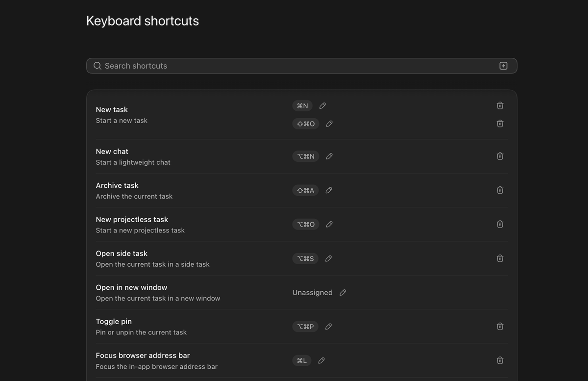Click 'Open the current task in a side task'
The image size is (588, 381).
click(153, 264)
